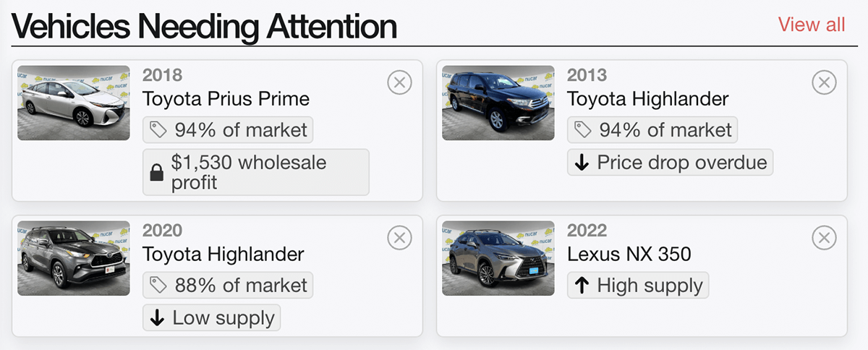
Task: Open the Toyota Prius Prime title
Action: (x=226, y=98)
